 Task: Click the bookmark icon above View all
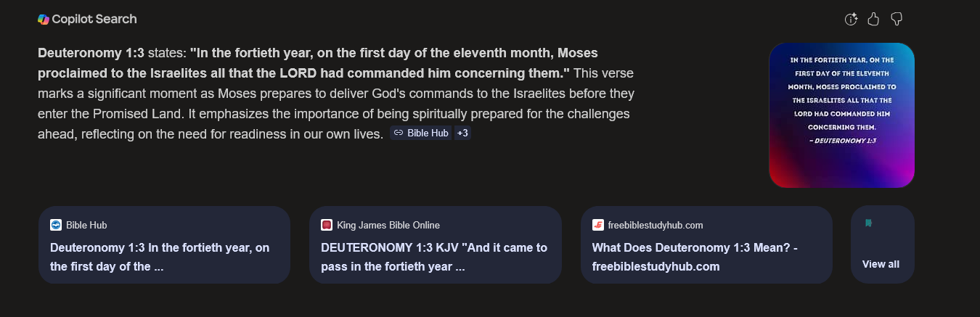tap(868, 223)
